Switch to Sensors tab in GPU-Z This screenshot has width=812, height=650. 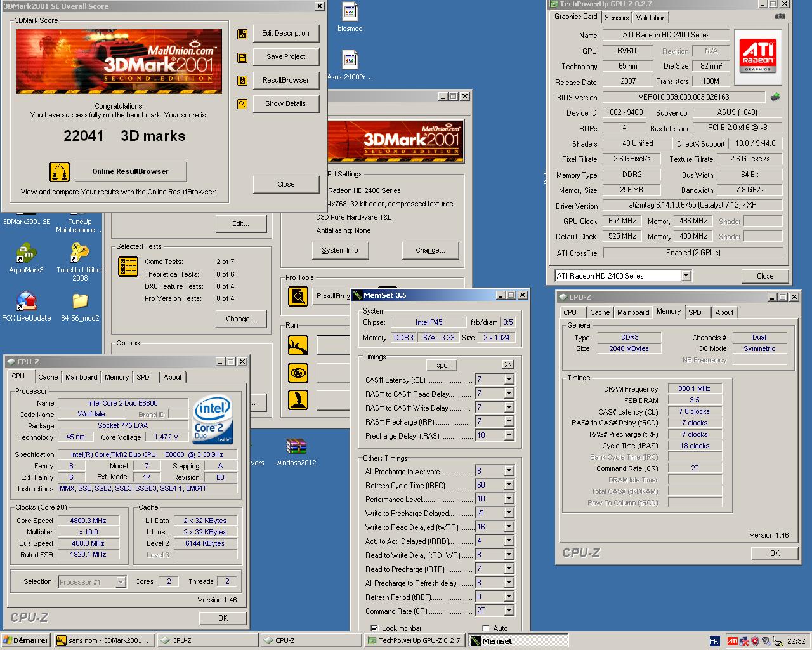pos(617,18)
